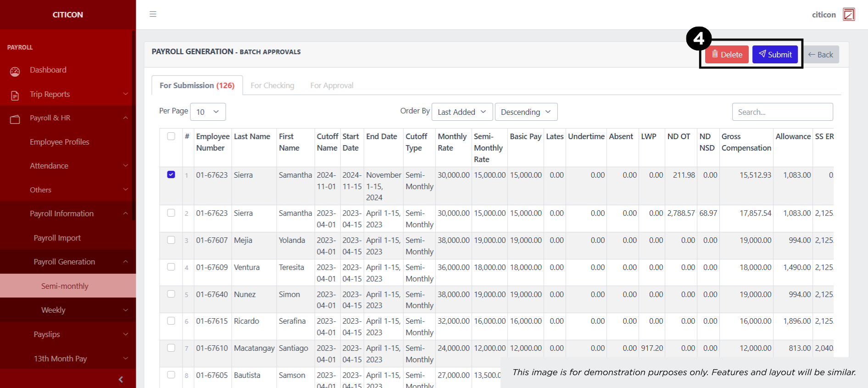Image resolution: width=868 pixels, height=388 pixels.
Task: Click the 917.20 LWP value
Action: click(x=652, y=348)
